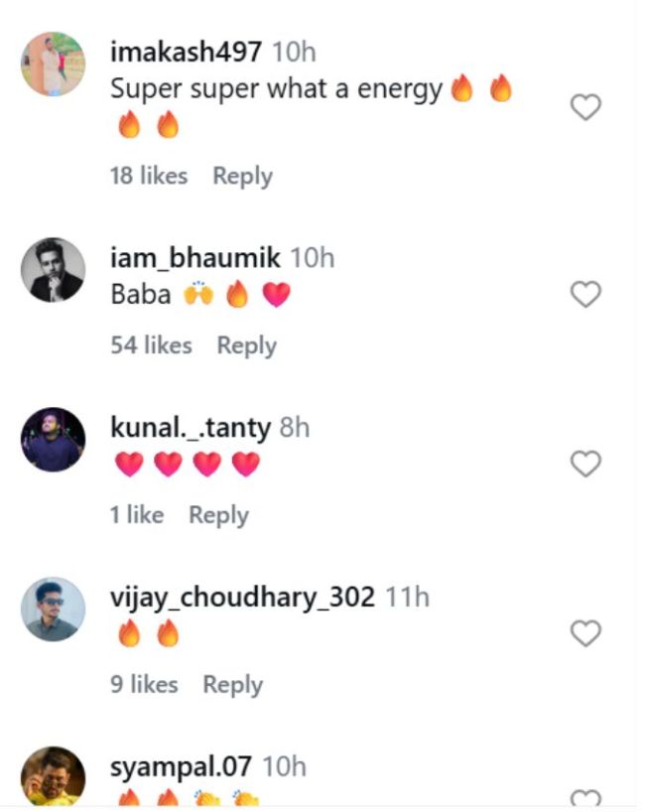The image size is (645, 812).
Task: Like iam_bhaumik's Baba comment
Action: (x=585, y=294)
